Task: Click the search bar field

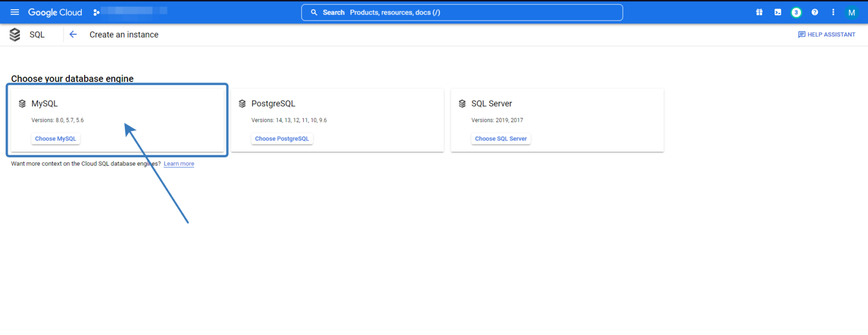Action: [x=462, y=12]
